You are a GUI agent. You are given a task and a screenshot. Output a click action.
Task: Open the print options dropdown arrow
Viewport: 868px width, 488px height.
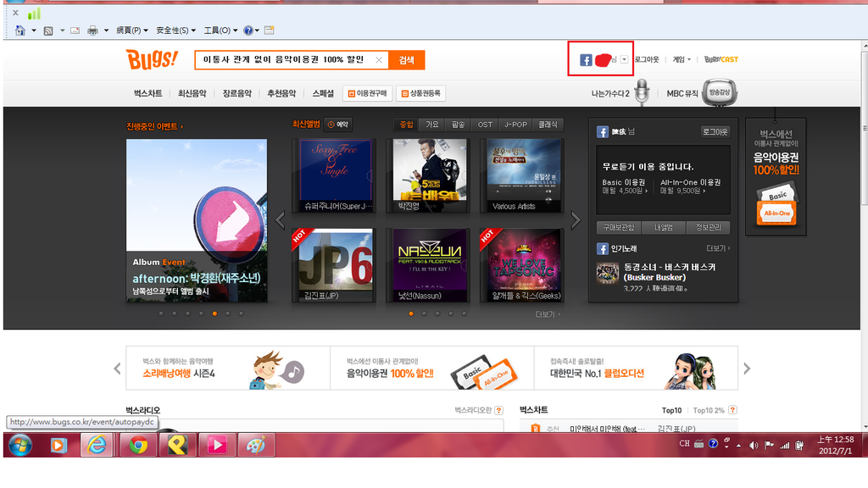106,31
